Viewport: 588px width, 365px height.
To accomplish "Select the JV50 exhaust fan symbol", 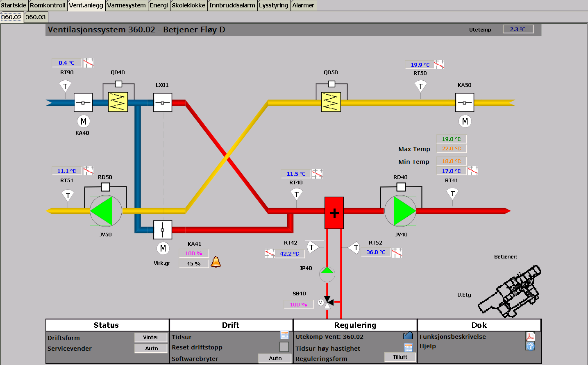I will point(106,211).
